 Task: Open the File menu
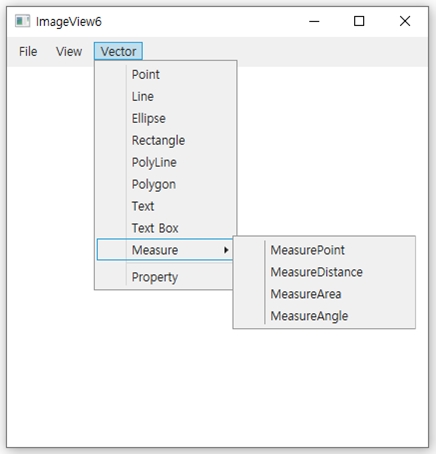click(x=28, y=52)
